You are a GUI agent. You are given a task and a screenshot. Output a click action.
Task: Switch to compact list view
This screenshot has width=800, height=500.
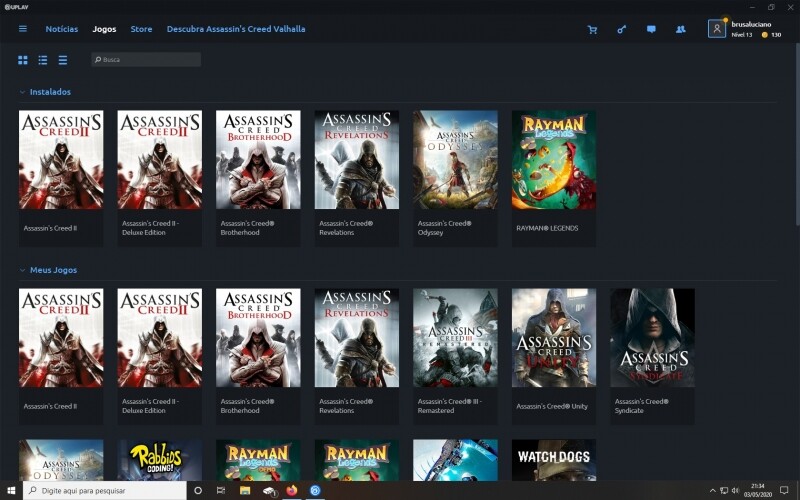click(63, 60)
